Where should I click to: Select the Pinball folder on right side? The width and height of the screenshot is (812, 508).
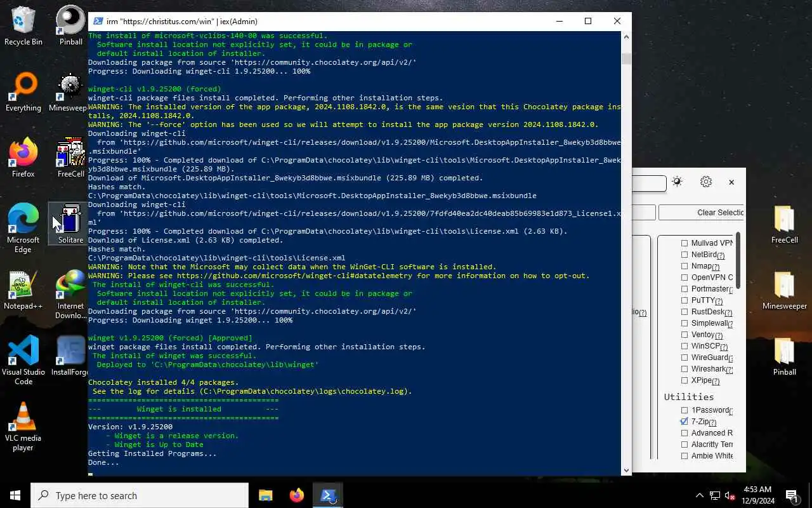[785, 356]
